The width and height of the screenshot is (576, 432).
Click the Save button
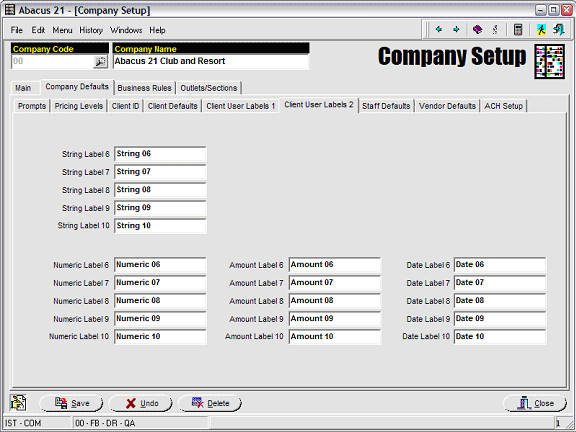[x=72, y=403]
